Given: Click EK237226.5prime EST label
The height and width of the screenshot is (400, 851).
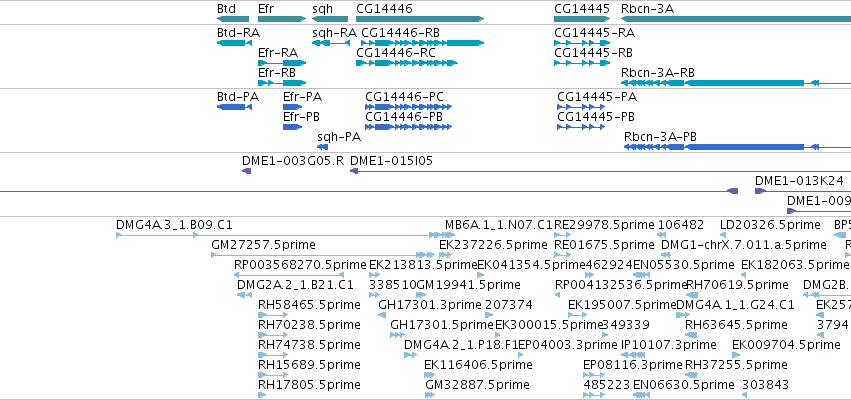Looking at the screenshot, I should (x=493, y=245).
